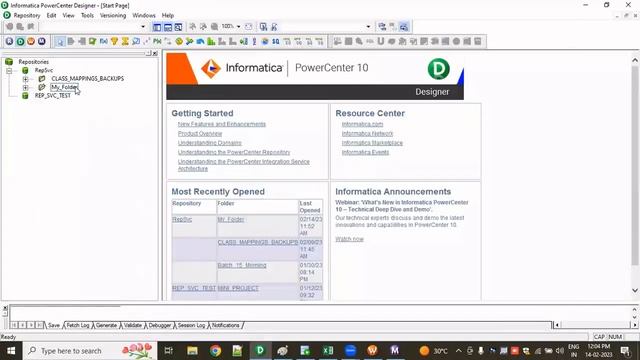Switch to the Generate output tab
Screen dimensions: 640x360
pos(106,325)
